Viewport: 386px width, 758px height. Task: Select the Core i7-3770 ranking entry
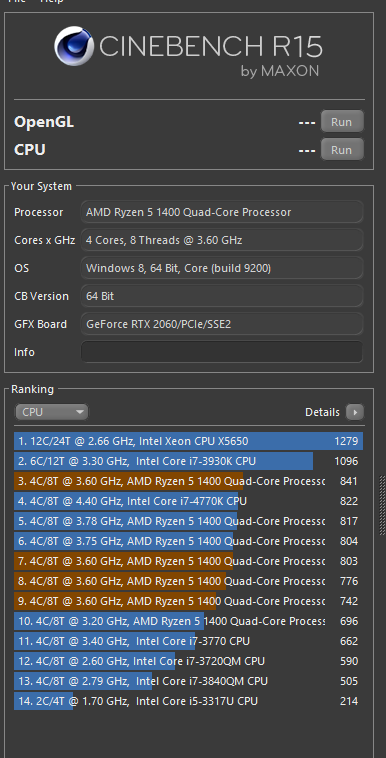coord(189,641)
